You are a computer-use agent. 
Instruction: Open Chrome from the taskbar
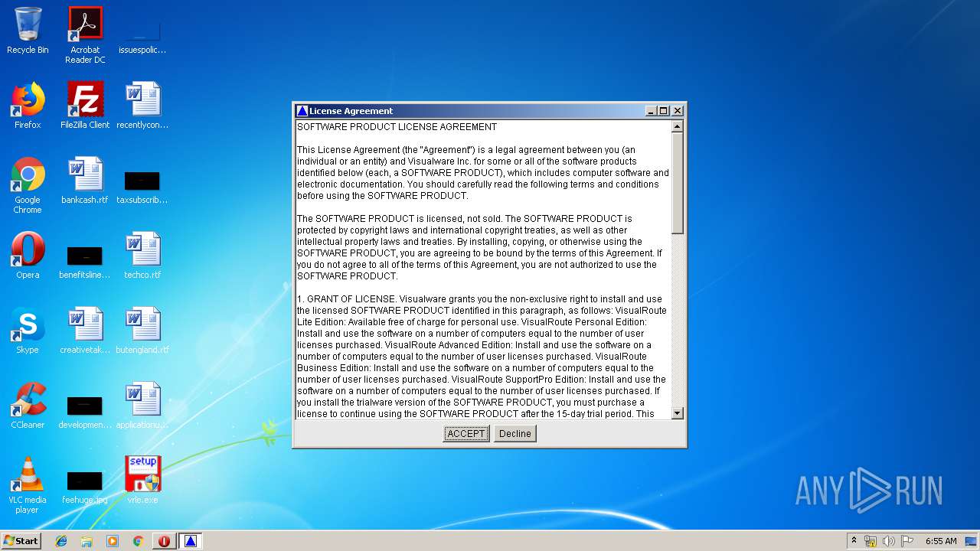pyautogui.click(x=138, y=540)
